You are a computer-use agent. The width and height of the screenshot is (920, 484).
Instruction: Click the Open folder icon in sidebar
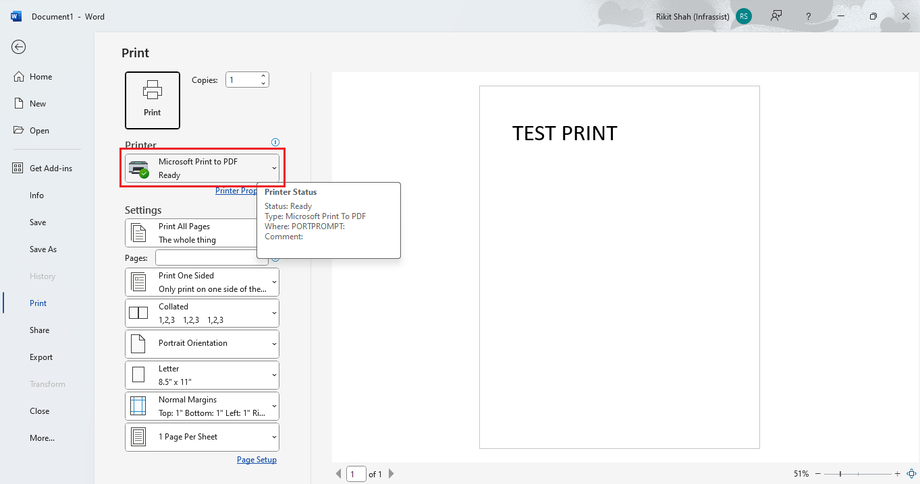(19, 130)
